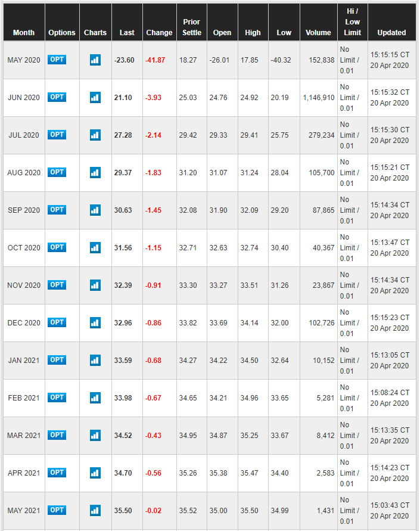Select the OPT button for APR 2021

point(57,473)
